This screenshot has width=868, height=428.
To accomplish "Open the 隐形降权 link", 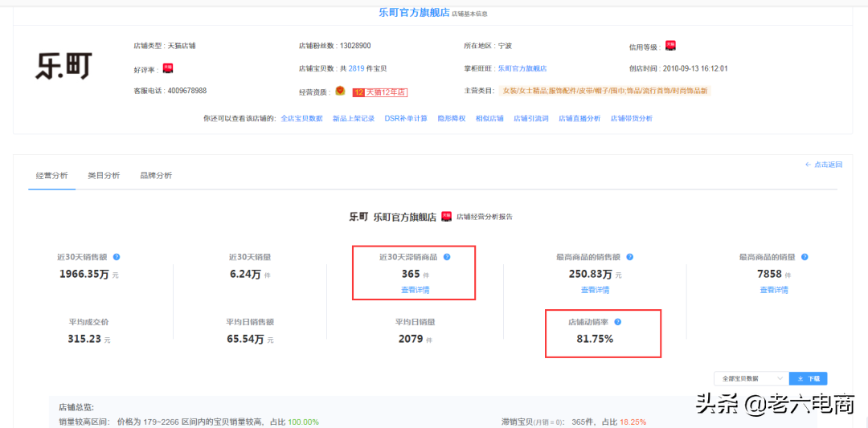I will click(x=452, y=118).
